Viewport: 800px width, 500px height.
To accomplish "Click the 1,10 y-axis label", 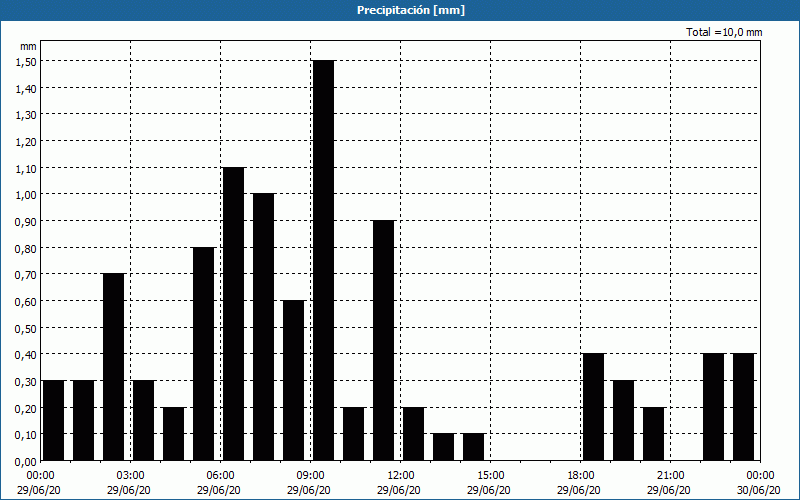I will pyautogui.click(x=26, y=168).
